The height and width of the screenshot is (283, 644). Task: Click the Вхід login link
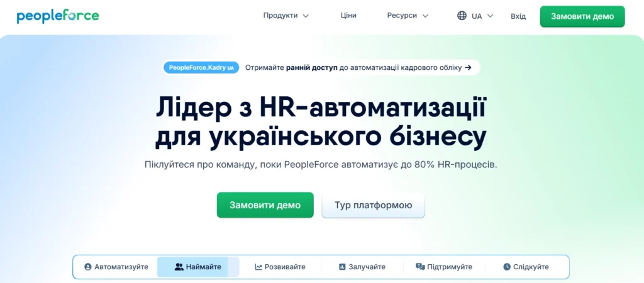[x=518, y=16]
